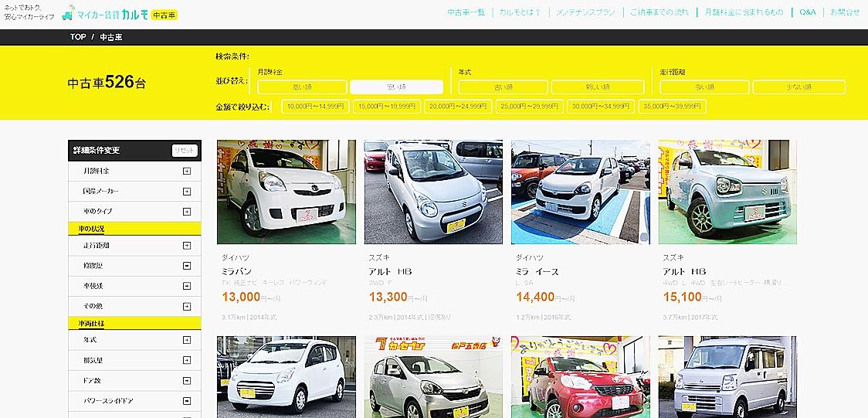The height and width of the screenshot is (418, 868).
Task: Click the リセット button
Action: click(x=185, y=151)
